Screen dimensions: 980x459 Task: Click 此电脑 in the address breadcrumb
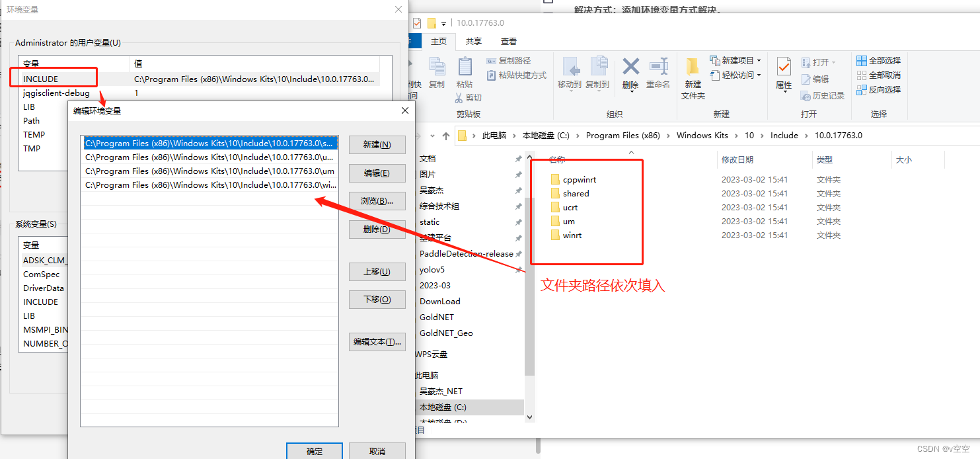click(494, 136)
